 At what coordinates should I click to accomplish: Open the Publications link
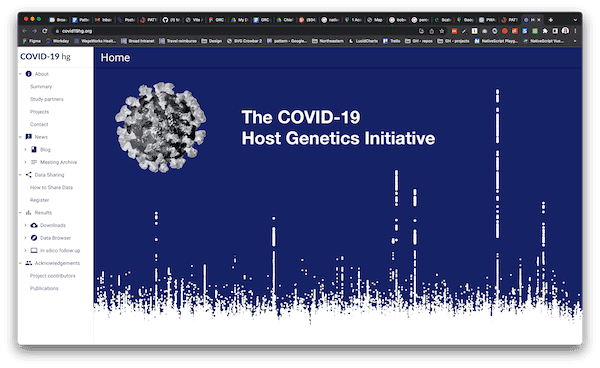coord(44,288)
